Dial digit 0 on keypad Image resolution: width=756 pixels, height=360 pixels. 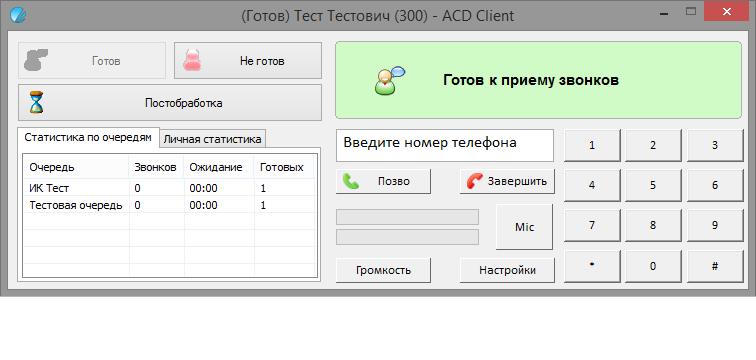[x=653, y=267]
